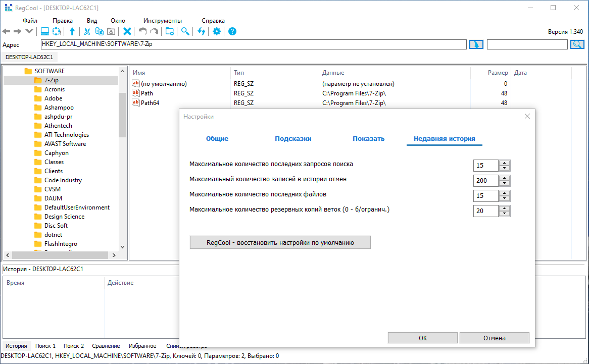
Task: Click the Undo arrow icon
Action: [x=143, y=31]
